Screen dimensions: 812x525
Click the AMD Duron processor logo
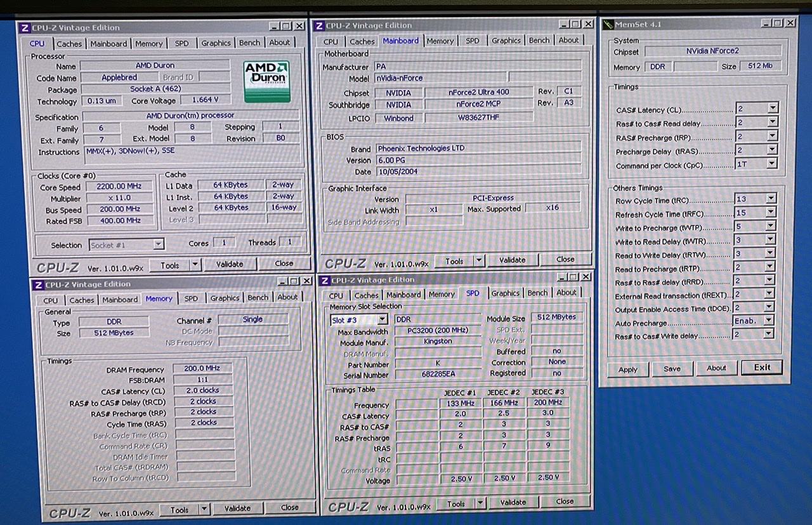267,81
